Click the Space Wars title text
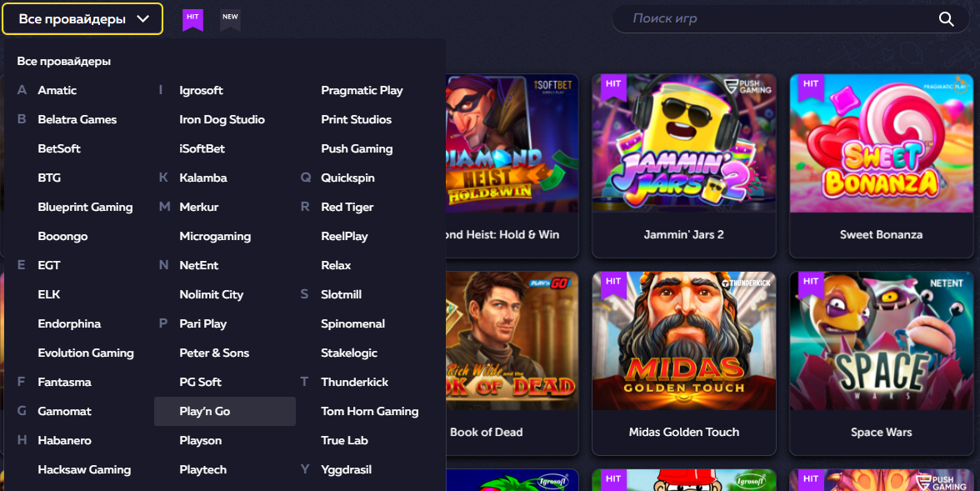This screenshot has height=491, width=980. coord(882,432)
